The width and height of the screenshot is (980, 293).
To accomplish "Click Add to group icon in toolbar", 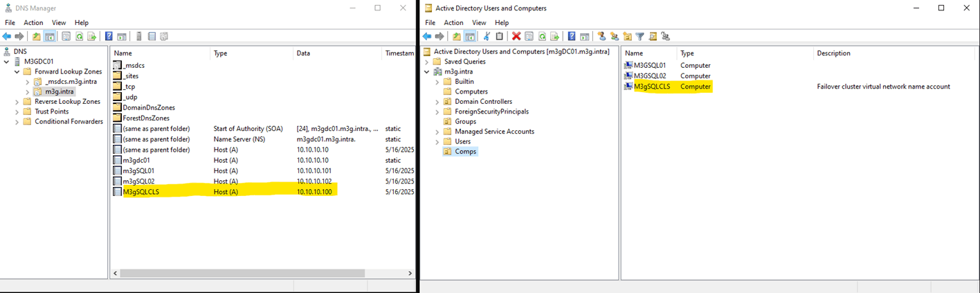I will 666,36.
